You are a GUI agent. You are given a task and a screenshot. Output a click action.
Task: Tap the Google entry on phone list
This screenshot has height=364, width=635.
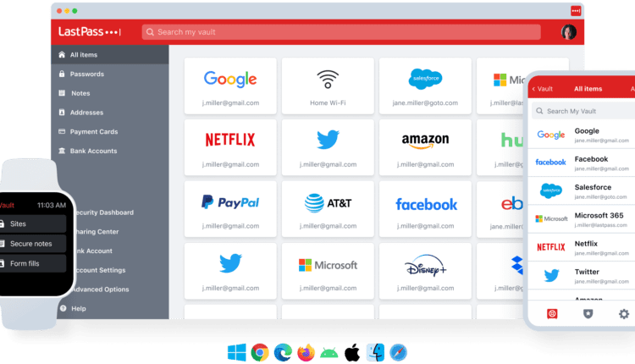pos(582,135)
